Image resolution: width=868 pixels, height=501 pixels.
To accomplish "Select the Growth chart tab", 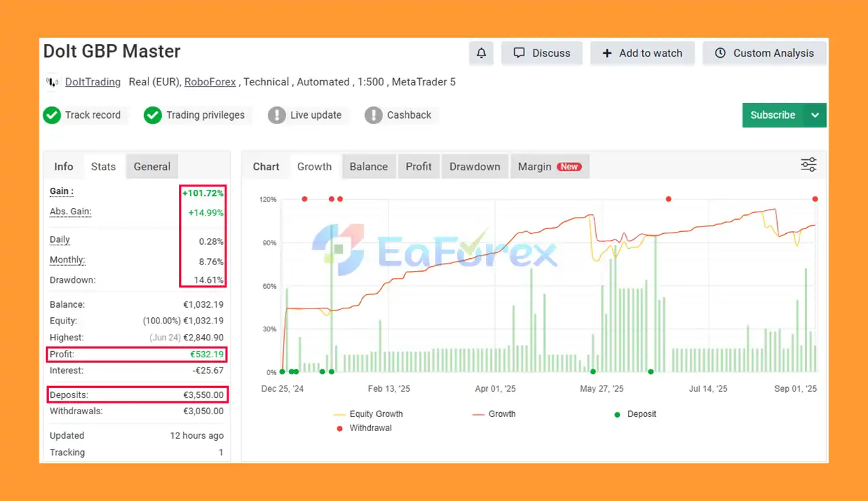I will point(315,167).
